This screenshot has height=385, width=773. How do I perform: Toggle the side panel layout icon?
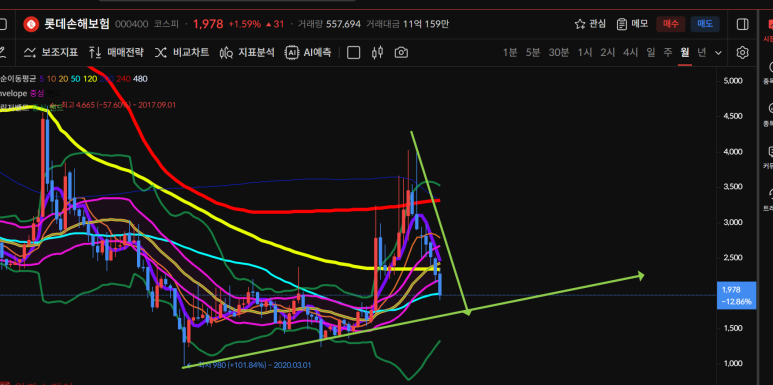point(742,24)
